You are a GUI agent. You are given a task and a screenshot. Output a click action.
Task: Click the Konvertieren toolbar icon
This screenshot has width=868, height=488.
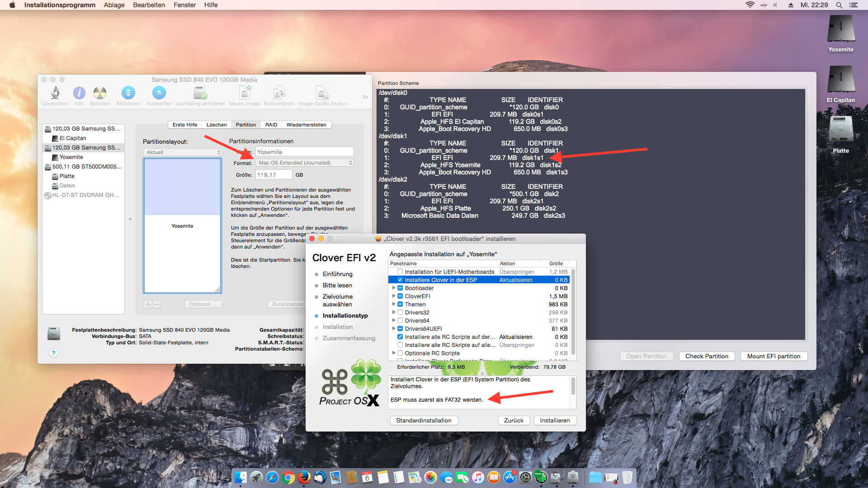pos(279,93)
